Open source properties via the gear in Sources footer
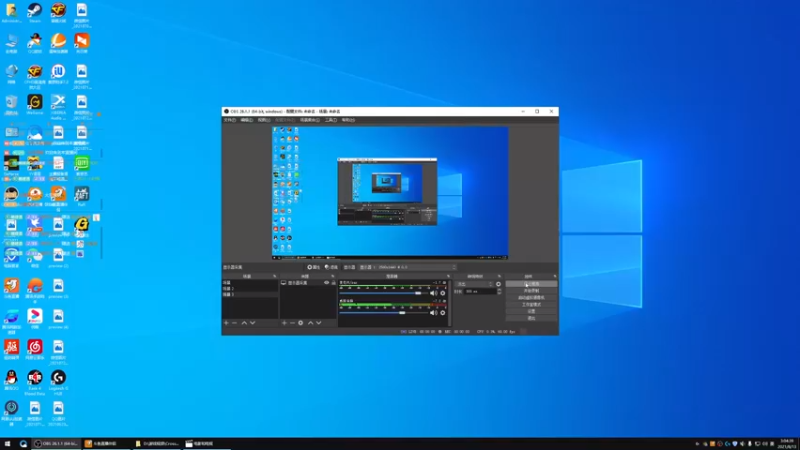The width and height of the screenshot is (800, 450). [301, 323]
